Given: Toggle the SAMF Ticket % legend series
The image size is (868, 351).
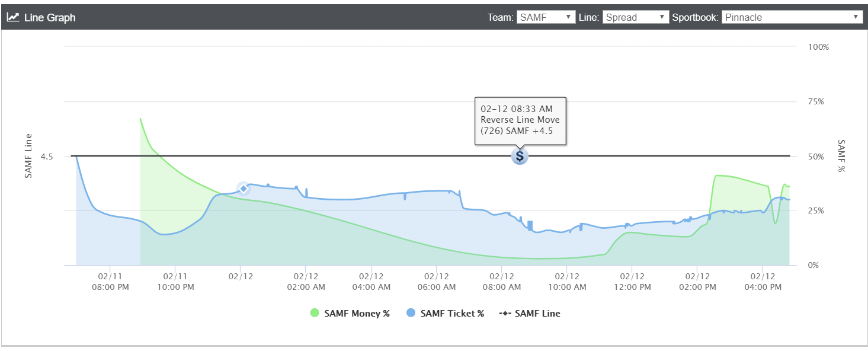Looking at the screenshot, I should click(x=445, y=314).
